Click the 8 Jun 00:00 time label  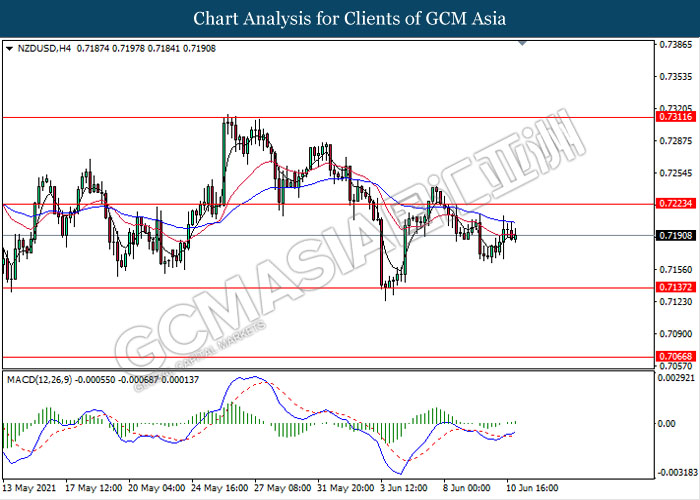(467, 488)
